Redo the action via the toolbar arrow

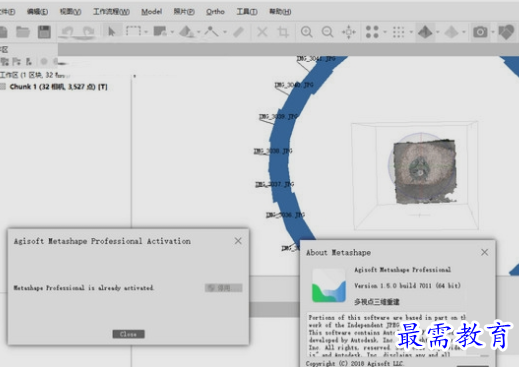click(88, 32)
